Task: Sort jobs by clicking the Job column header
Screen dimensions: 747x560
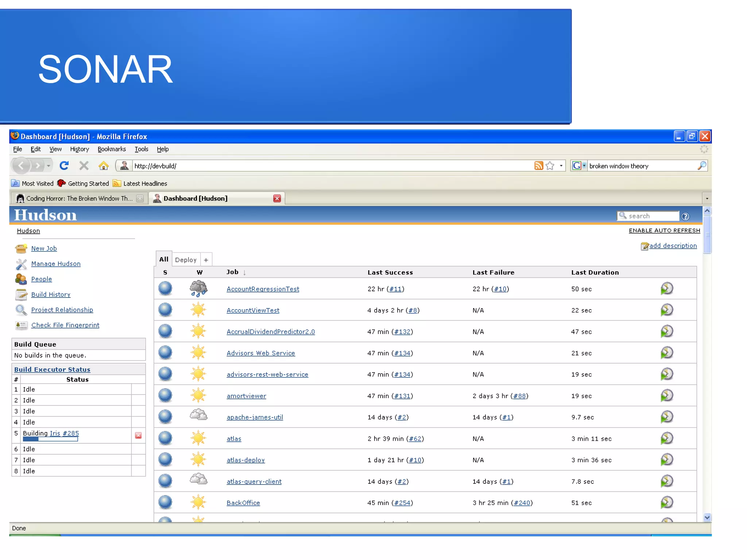Action: coord(232,272)
